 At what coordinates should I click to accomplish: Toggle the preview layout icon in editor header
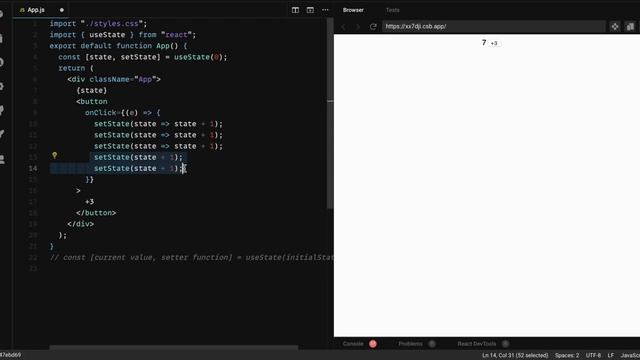click(x=310, y=10)
